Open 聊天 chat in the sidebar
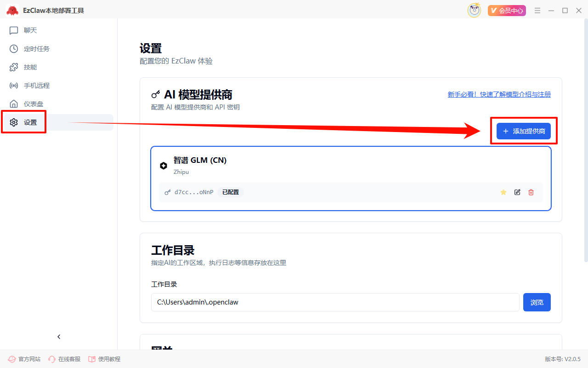The height and width of the screenshot is (368, 588). click(x=30, y=30)
